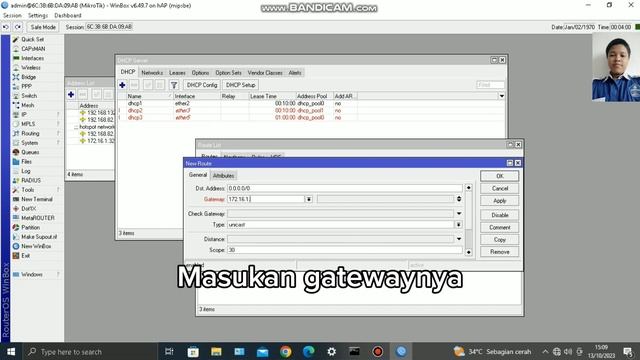Viewport: 640px width, 360px height.
Task: Click DHCP Setup button
Action: click(x=240, y=85)
